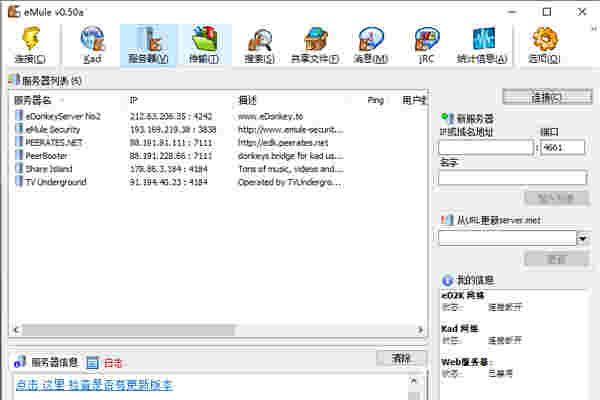Sort by the server name column header
Screen dimensions: 600x400
tap(33, 100)
